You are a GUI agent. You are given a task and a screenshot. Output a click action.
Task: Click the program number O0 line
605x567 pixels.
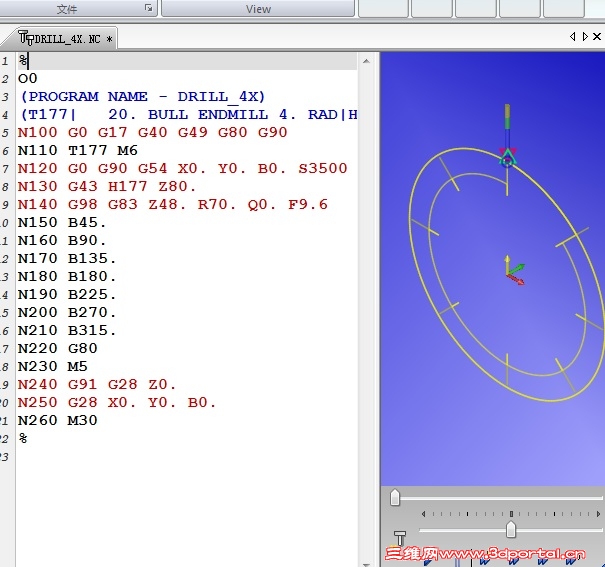point(27,79)
